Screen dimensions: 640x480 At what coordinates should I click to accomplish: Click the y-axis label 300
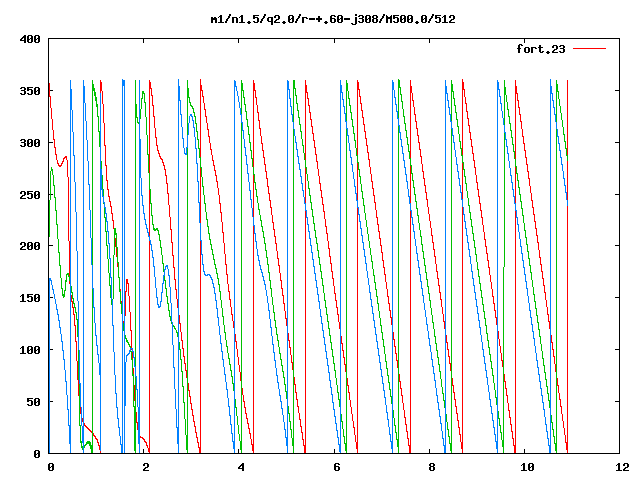click(x=30, y=143)
